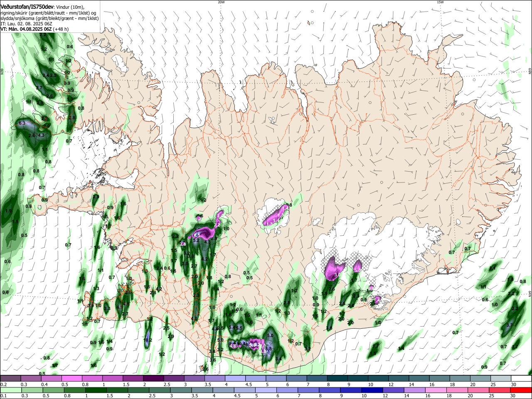Screen dimensions: 532x399
Task: Pick the pale green swatch between 0.1 and 0.3
Action: [11, 390]
